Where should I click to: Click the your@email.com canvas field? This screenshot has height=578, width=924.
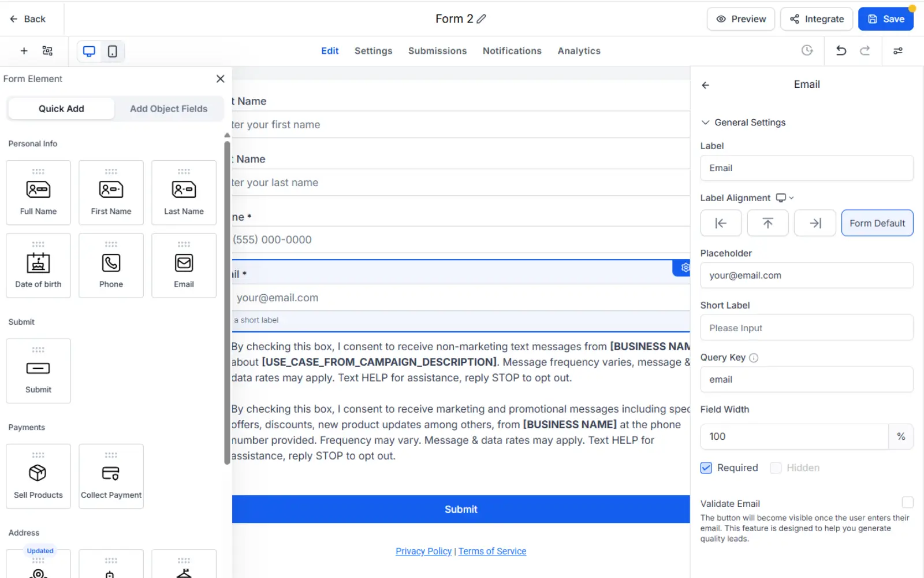461,298
